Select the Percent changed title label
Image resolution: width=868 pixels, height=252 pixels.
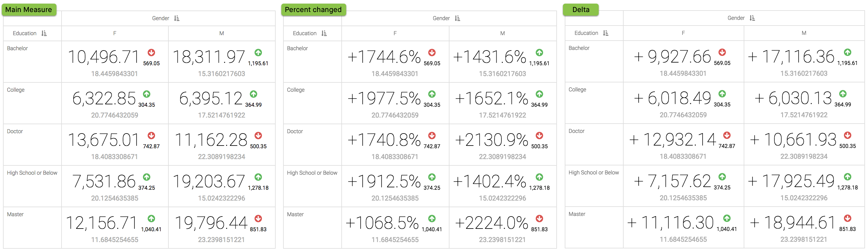313,10
